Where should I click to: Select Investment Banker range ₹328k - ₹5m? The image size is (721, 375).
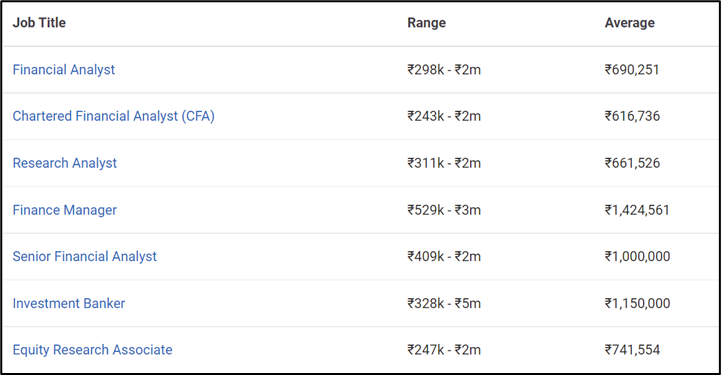pyautogui.click(x=444, y=303)
